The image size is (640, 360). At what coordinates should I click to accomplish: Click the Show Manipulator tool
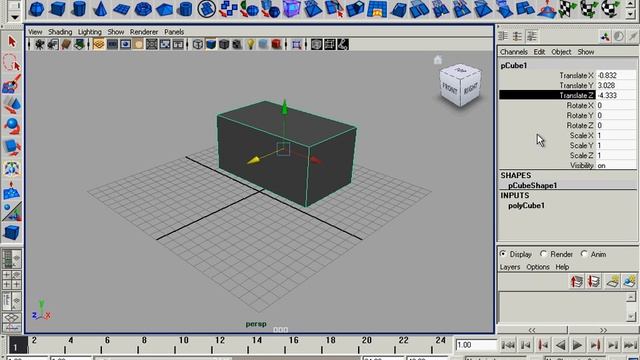point(11,211)
